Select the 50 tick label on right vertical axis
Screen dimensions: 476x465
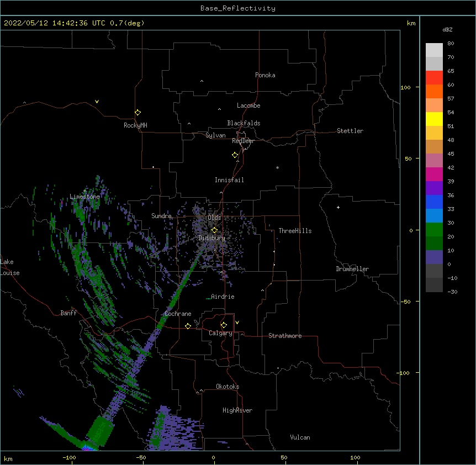tap(408, 158)
